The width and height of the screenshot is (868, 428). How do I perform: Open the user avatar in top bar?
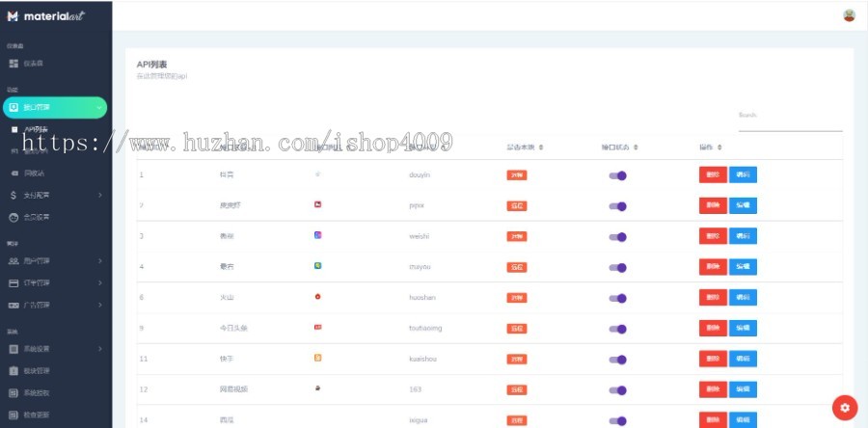pos(849,15)
